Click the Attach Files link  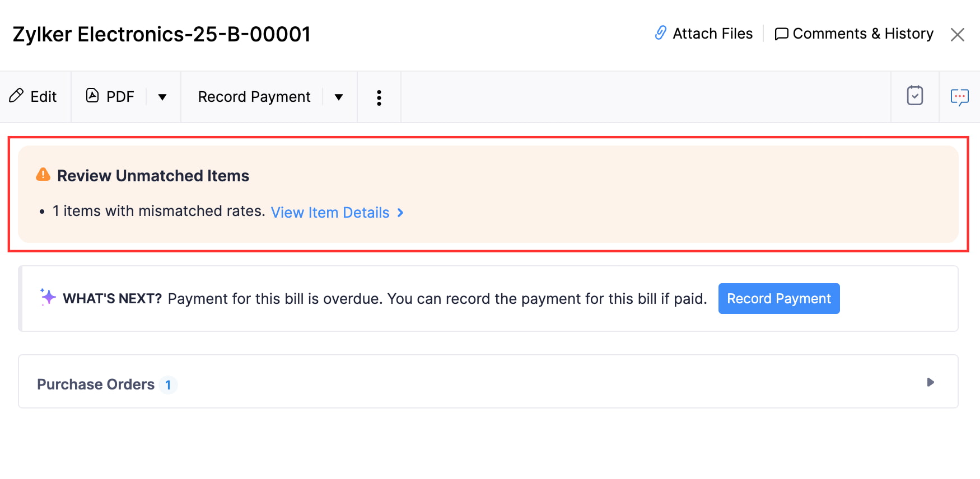click(712, 34)
